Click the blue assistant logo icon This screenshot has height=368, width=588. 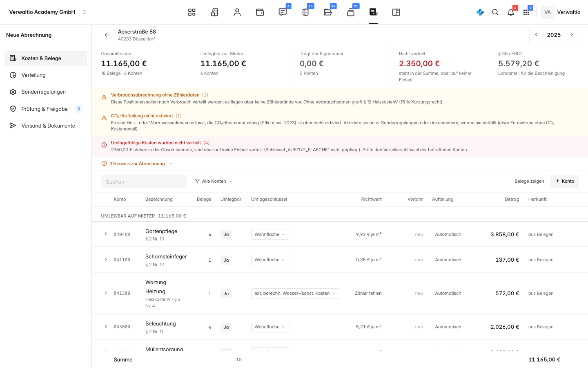point(480,12)
